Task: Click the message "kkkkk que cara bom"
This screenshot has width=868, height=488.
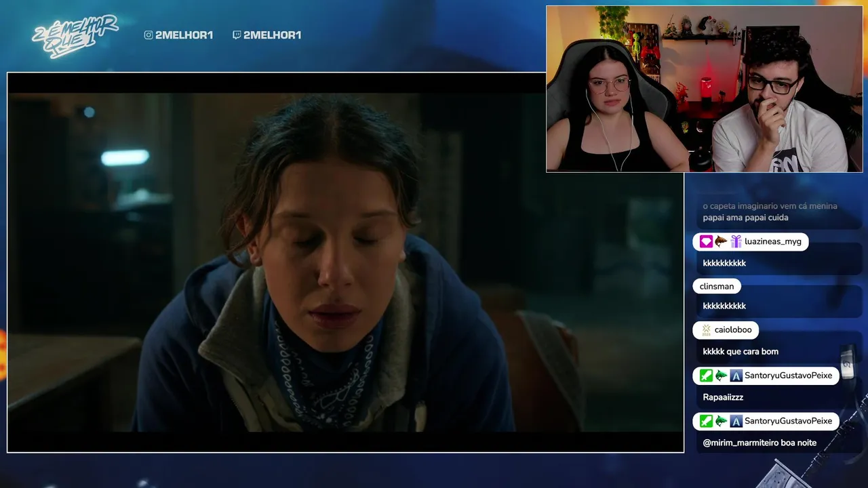Action: [x=741, y=351]
